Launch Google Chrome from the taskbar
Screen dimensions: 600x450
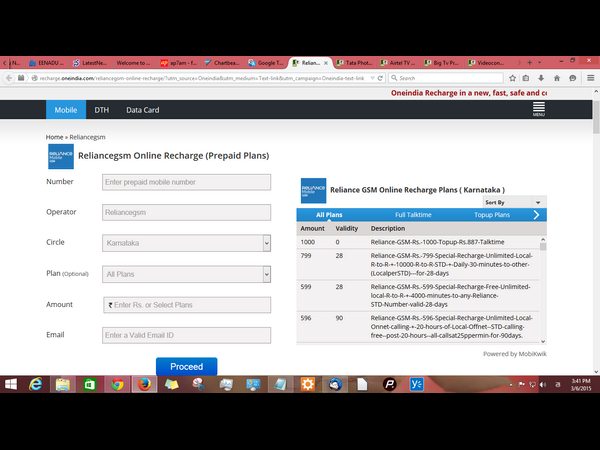[117, 384]
